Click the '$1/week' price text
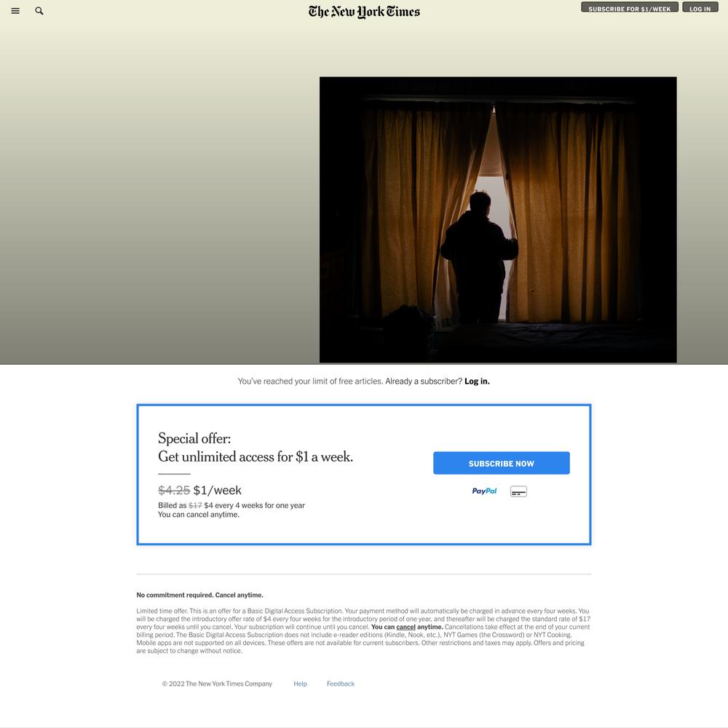This screenshot has width=728, height=728. [217, 490]
